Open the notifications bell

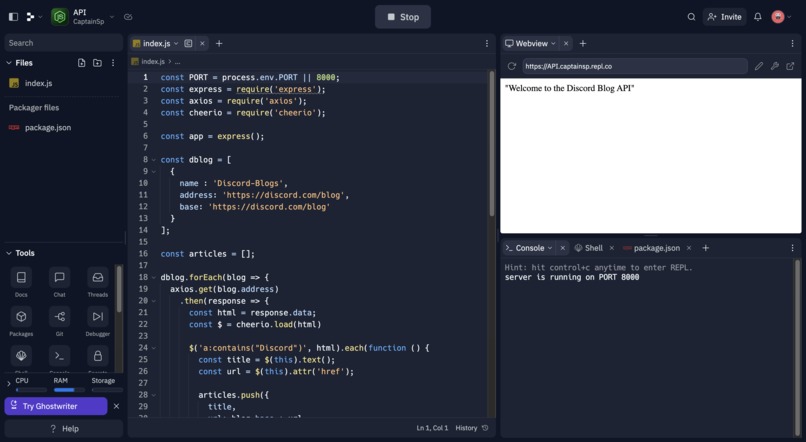point(758,17)
